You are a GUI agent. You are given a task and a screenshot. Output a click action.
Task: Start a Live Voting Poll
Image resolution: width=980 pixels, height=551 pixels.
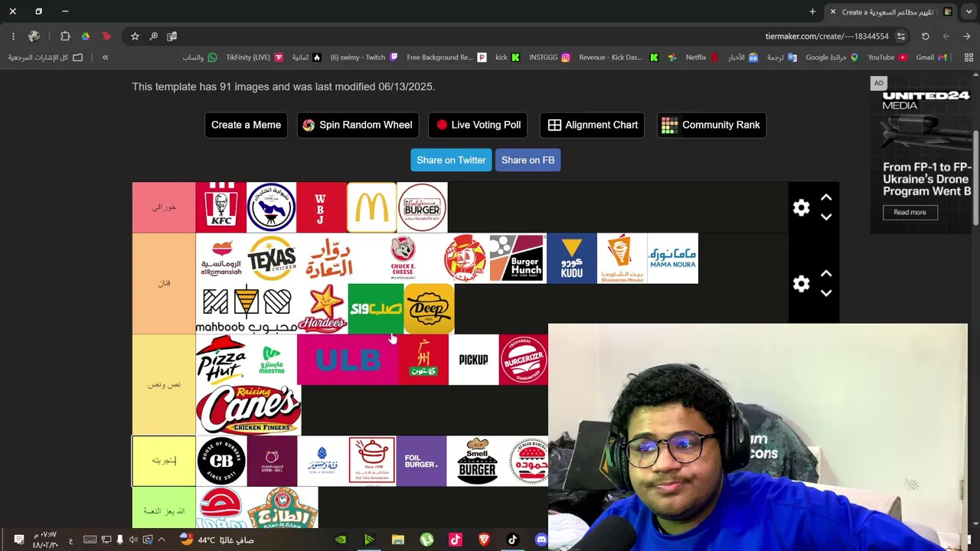click(478, 125)
